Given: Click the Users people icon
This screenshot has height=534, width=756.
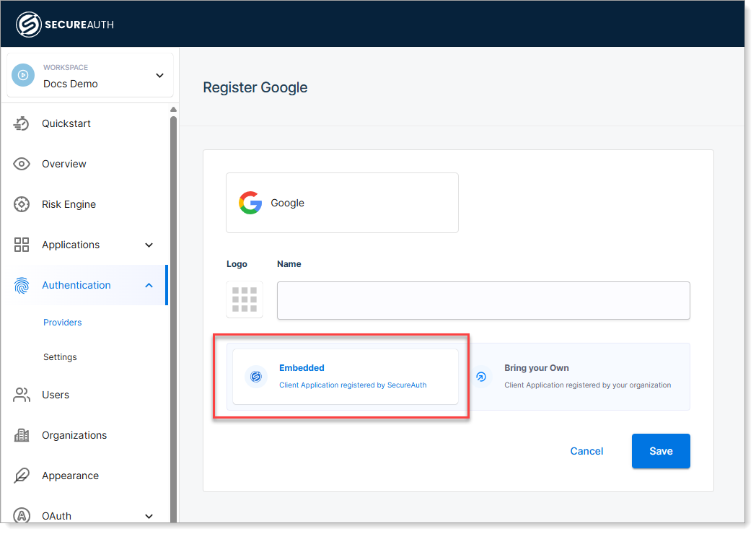Looking at the screenshot, I should coord(21,395).
